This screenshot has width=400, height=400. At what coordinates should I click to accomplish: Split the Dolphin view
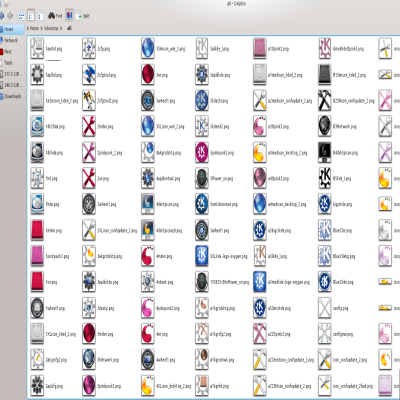pos(83,16)
